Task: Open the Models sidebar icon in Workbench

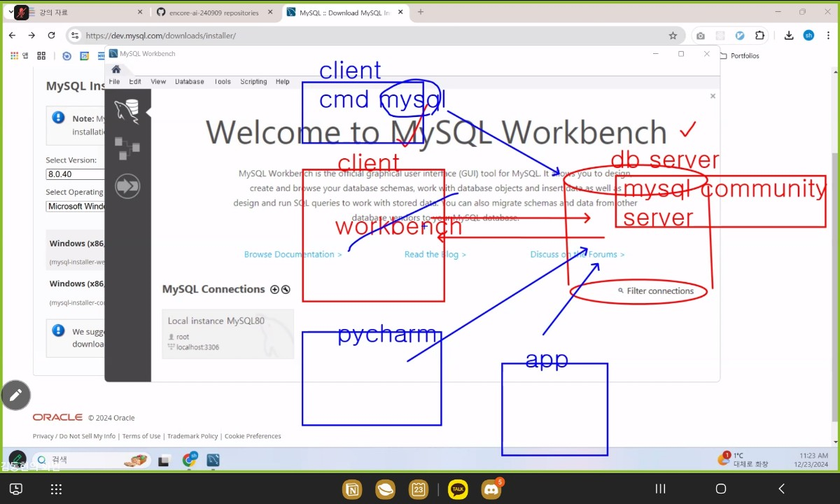Action: (127, 148)
